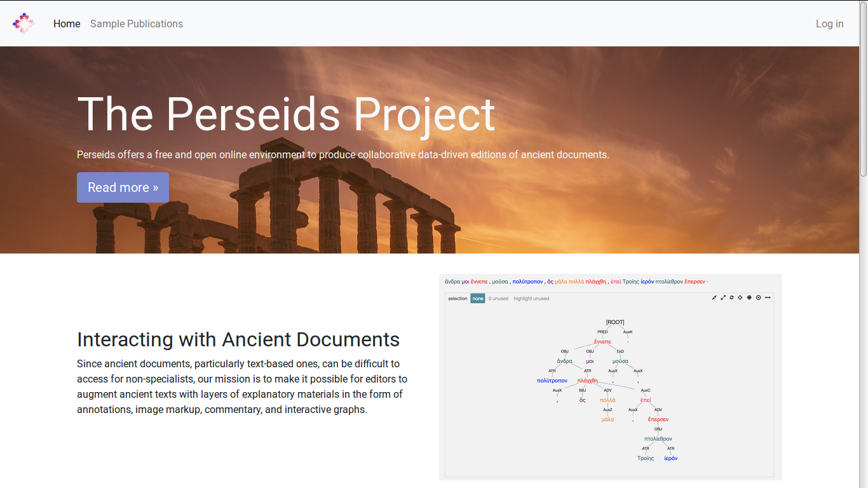Click the ExD relation label
Screen dimensions: 868x488
pyautogui.click(x=620, y=351)
